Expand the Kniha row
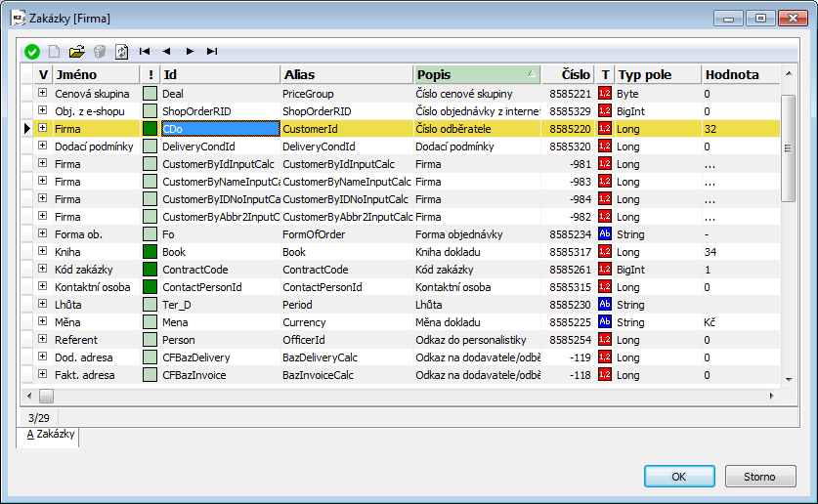The width and height of the screenshot is (818, 504). [x=42, y=251]
